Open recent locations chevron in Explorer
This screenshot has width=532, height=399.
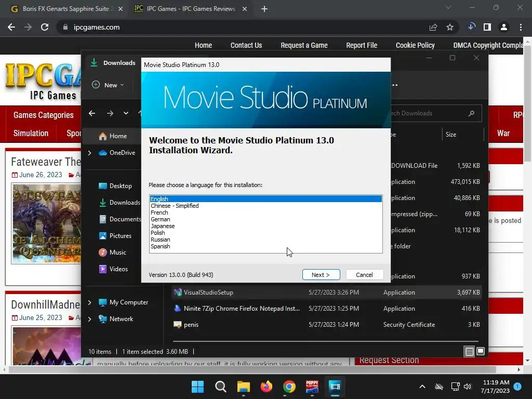[126, 113]
